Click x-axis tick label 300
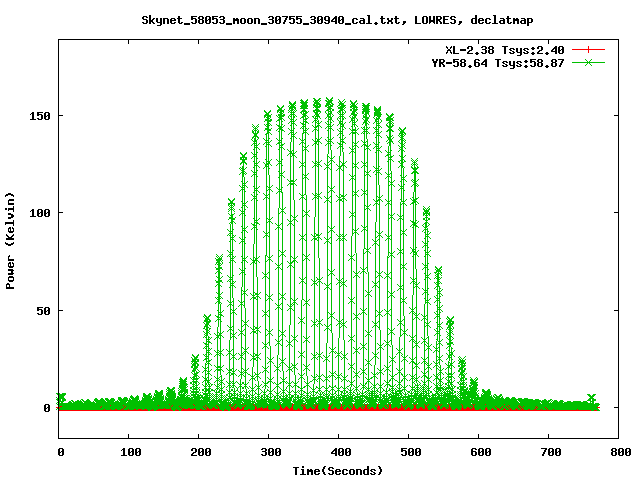 [271, 452]
